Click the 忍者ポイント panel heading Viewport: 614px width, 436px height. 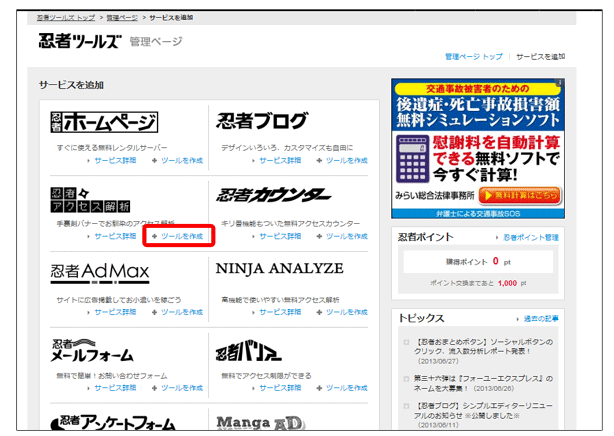pyautogui.click(x=426, y=237)
